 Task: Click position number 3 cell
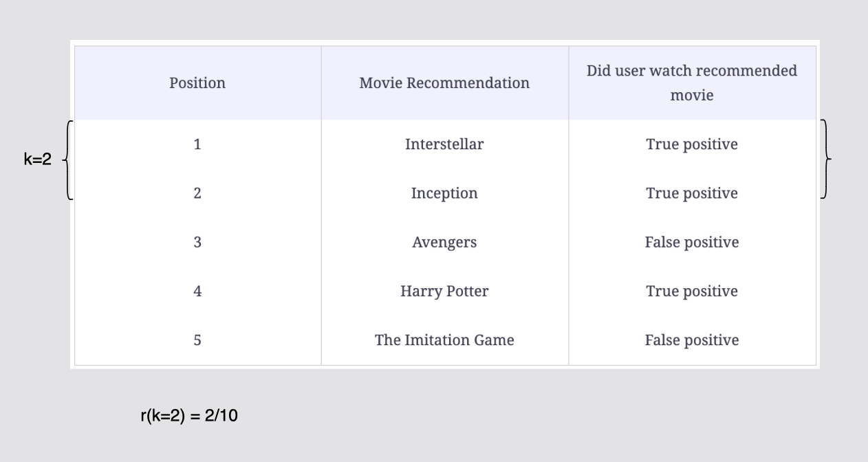197,242
